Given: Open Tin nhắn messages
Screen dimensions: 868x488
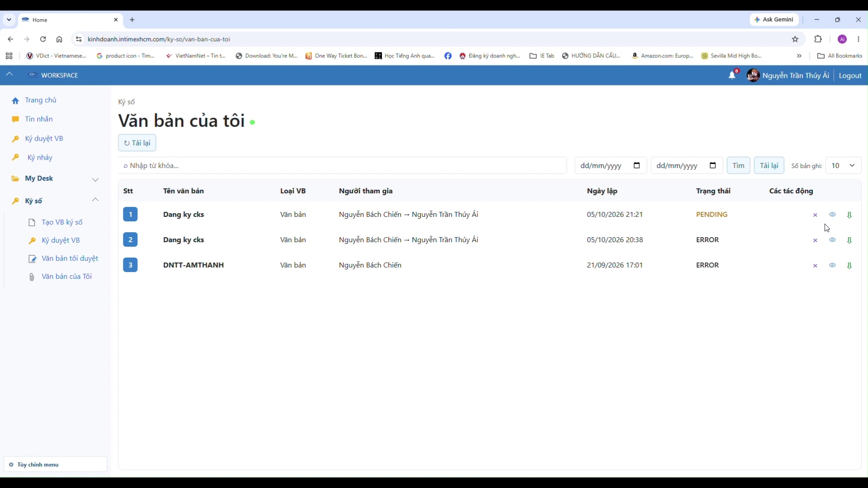Looking at the screenshot, I should pyautogui.click(x=39, y=119).
